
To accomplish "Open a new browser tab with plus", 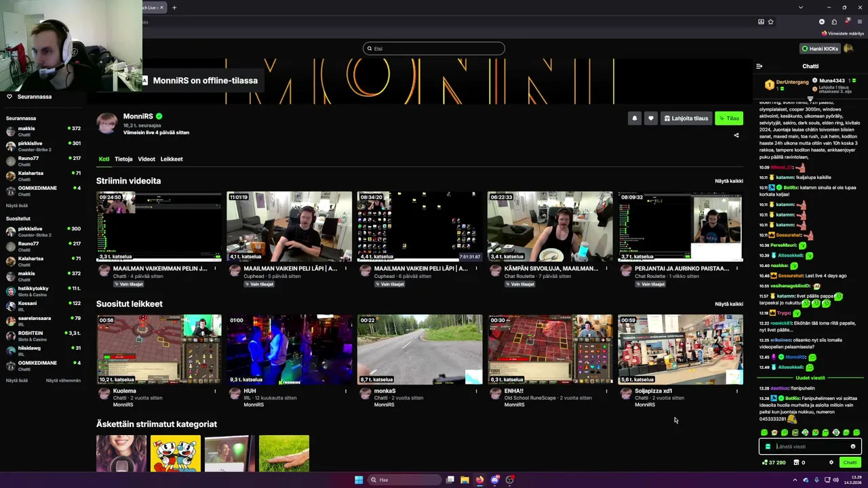I will (x=174, y=7).
